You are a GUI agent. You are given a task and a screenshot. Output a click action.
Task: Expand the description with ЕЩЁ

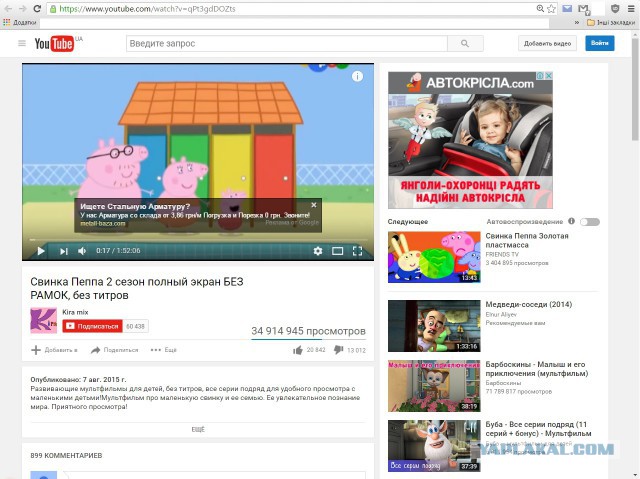point(198,429)
